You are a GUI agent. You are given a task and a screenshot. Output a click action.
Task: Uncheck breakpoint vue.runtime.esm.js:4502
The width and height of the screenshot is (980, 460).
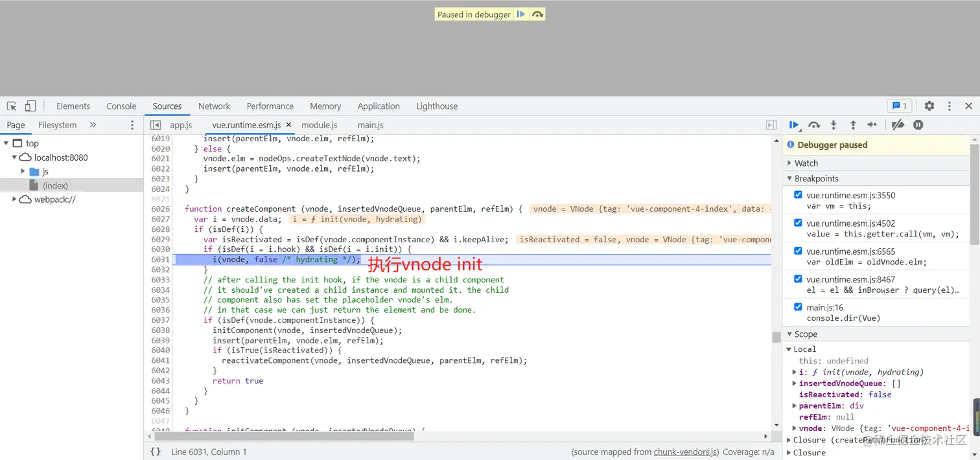[798, 223]
